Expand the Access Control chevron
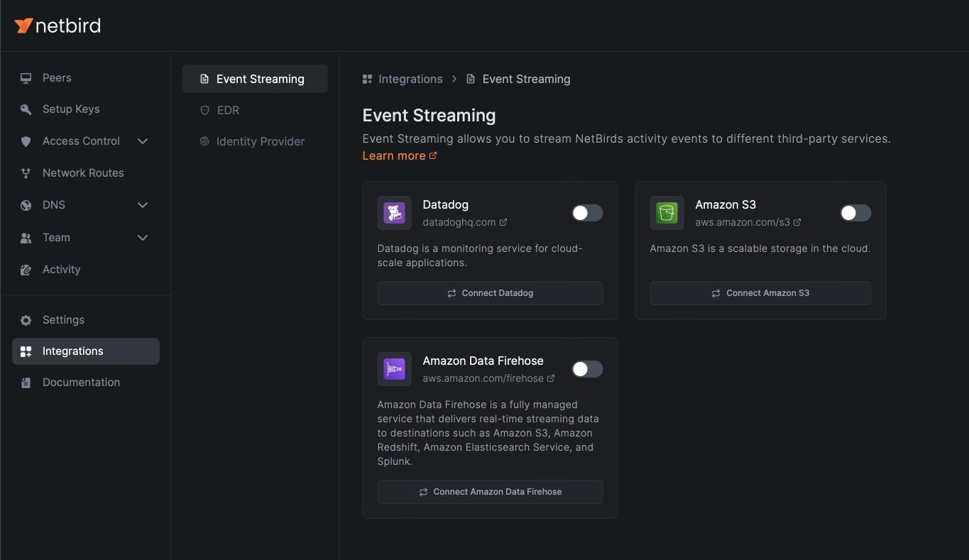This screenshot has height=560, width=969. (x=143, y=141)
